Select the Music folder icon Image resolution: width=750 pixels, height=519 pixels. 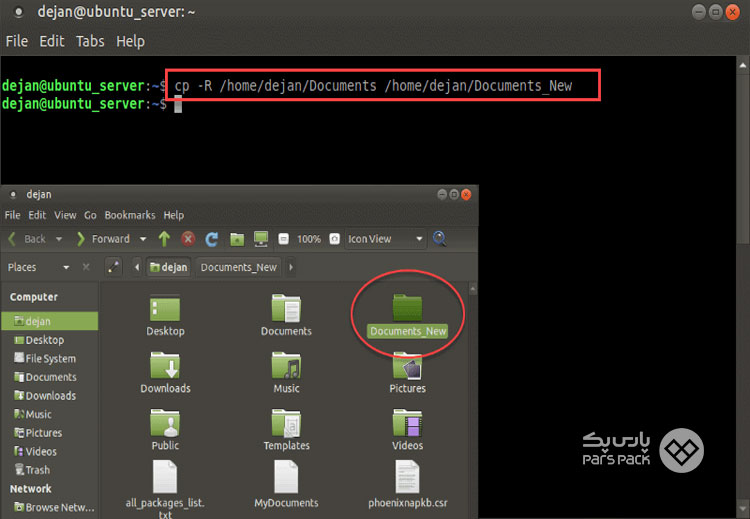coord(286,366)
